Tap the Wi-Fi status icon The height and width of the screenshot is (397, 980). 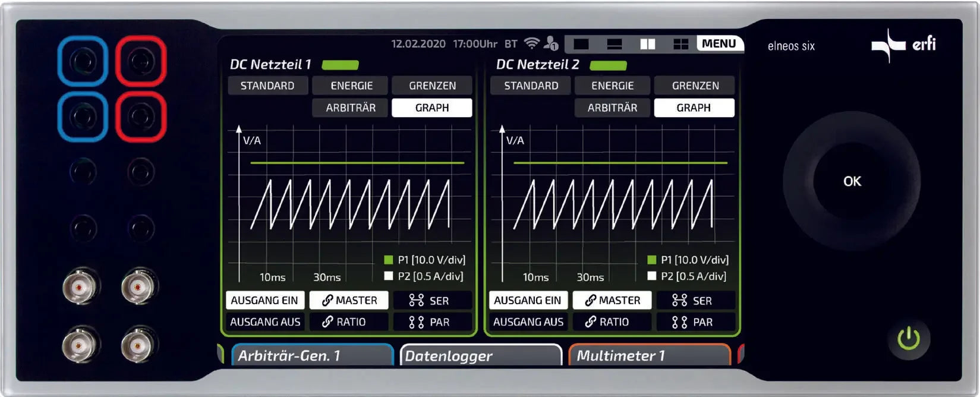tap(532, 43)
